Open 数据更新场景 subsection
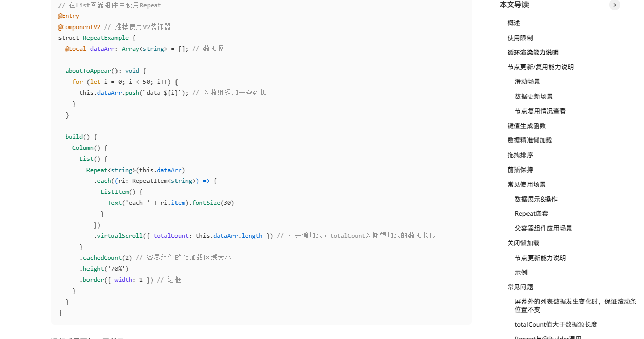The height and width of the screenshot is (339, 644). pos(534,96)
